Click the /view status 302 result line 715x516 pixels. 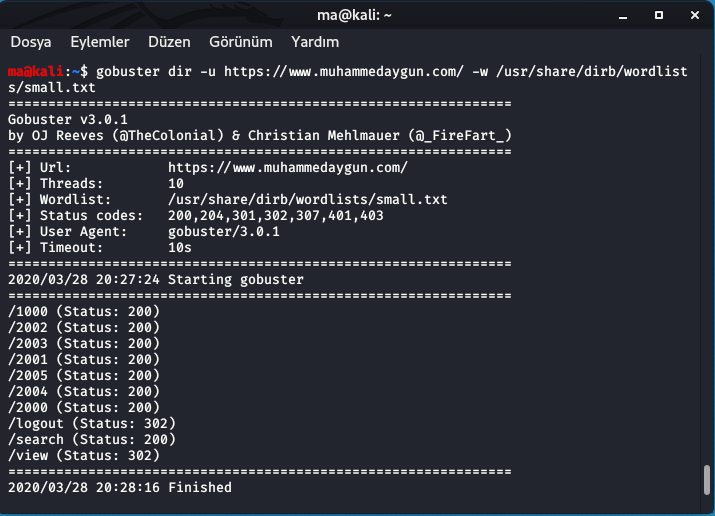coord(84,455)
